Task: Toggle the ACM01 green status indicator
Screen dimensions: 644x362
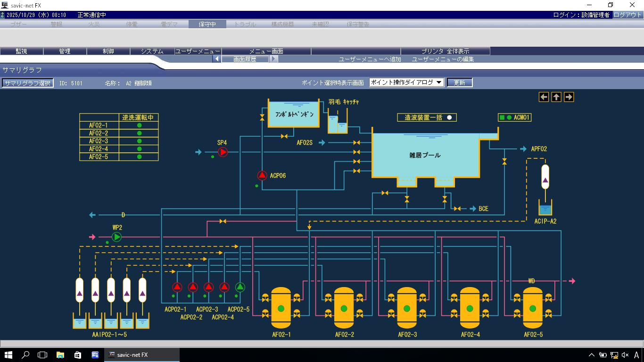Action: coord(509,117)
